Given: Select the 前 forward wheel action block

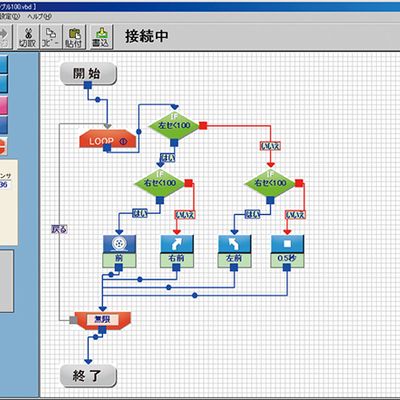Looking at the screenshot, I should [x=119, y=251].
